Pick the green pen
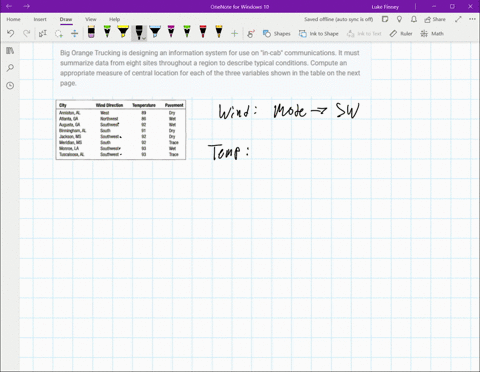 (x=107, y=32)
